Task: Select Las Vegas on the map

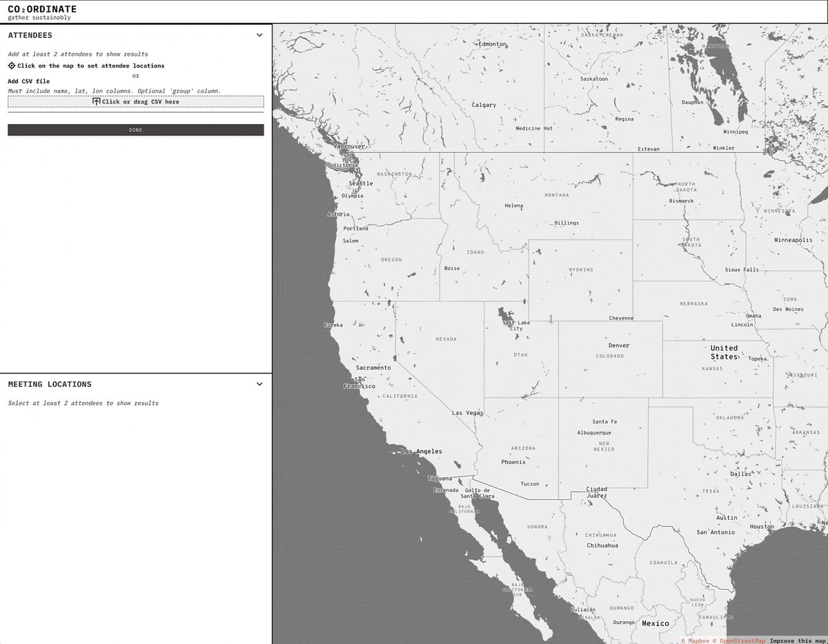Action: point(468,413)
